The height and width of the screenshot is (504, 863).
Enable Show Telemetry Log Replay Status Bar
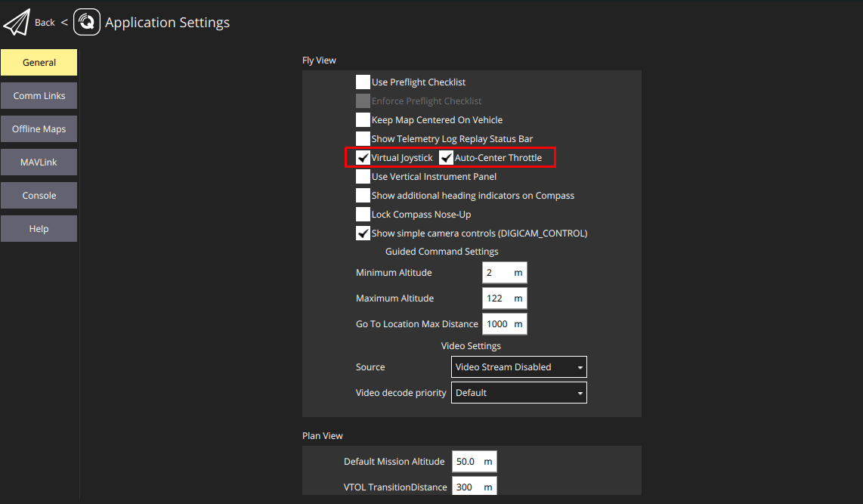click(363, 138)
